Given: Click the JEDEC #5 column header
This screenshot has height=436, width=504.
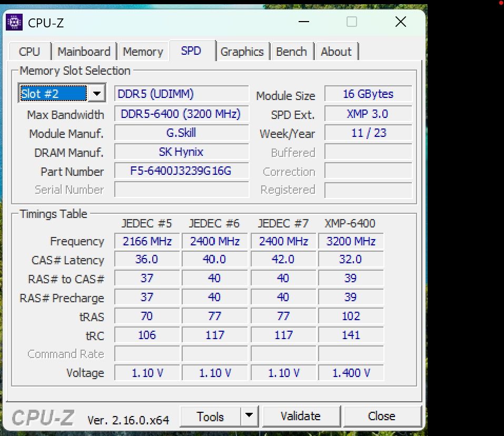Looking at the screenshot, I should (x=147, y=223).
